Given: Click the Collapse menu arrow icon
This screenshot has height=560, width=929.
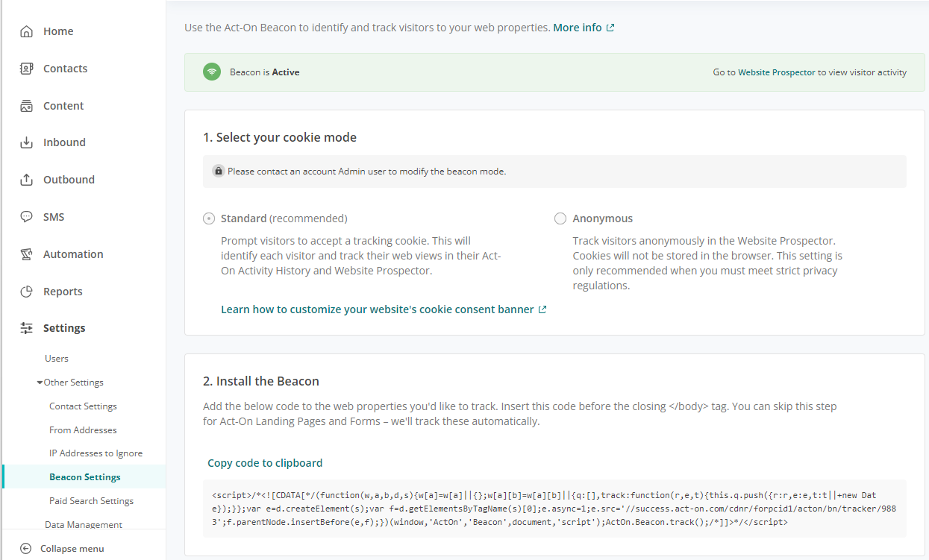Looking at the screenshot, I should 26,549.
